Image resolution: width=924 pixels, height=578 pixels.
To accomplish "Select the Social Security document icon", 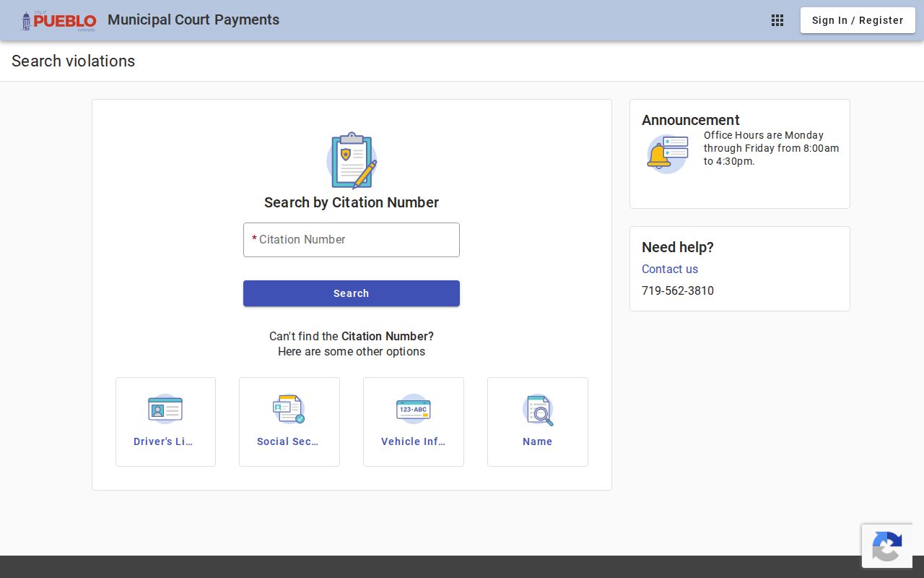I will (289, 409).
